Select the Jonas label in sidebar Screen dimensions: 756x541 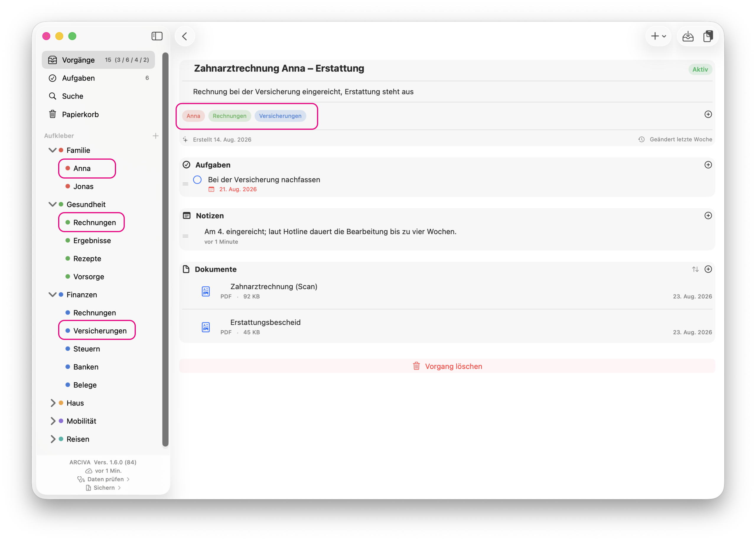point(83,186)
